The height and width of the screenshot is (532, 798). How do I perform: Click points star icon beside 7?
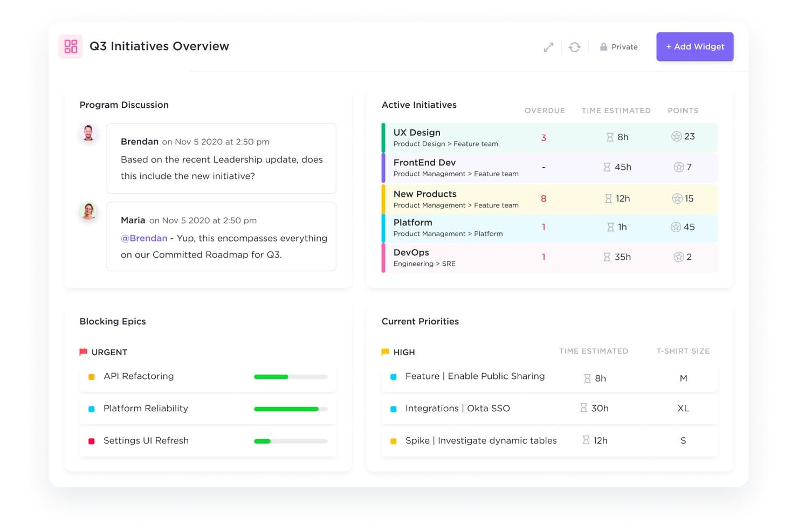pyautogui.click(x=679, y=167)
